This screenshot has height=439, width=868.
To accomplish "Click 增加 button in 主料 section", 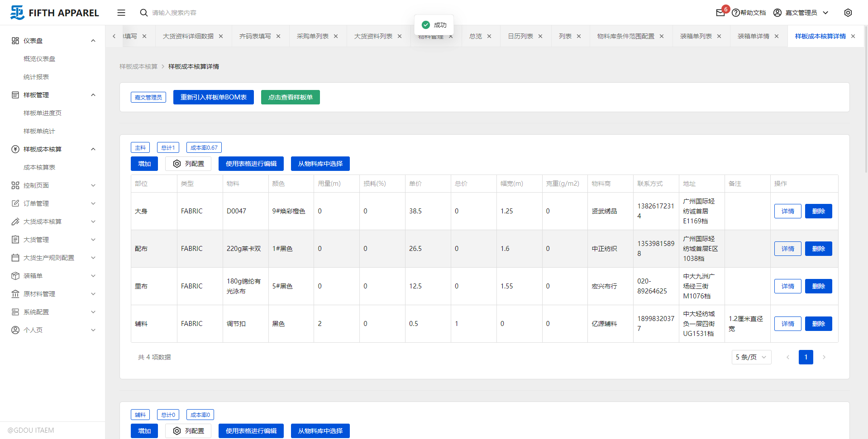I will [x=144, y=164].
